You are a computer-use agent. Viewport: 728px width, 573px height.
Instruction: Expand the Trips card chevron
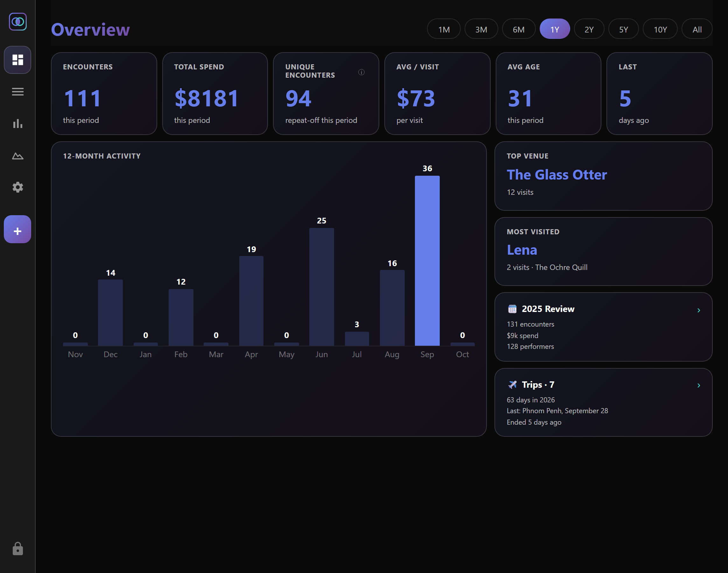click(698, 386)
